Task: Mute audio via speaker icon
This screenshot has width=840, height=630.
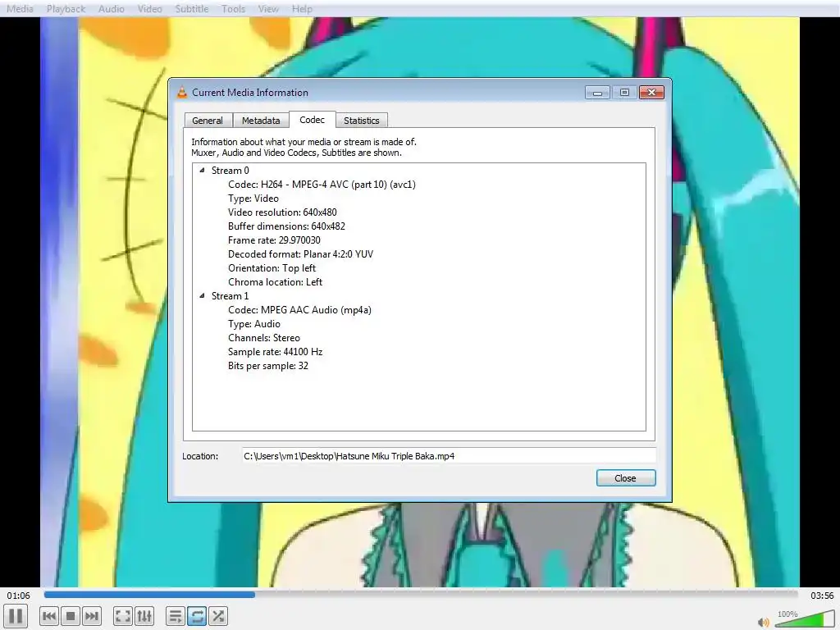Action: pyautogui.click(x=764, y=622)
